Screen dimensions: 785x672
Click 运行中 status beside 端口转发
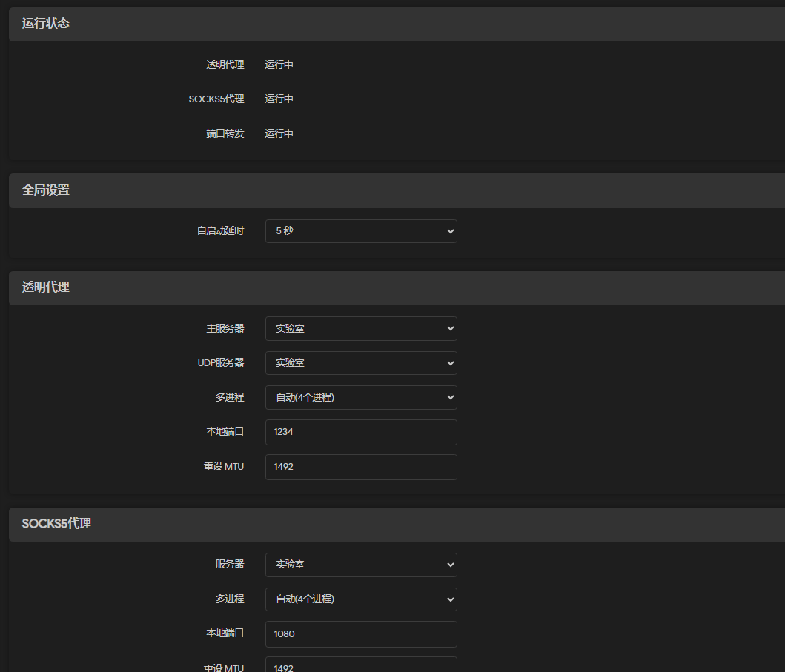279,134
